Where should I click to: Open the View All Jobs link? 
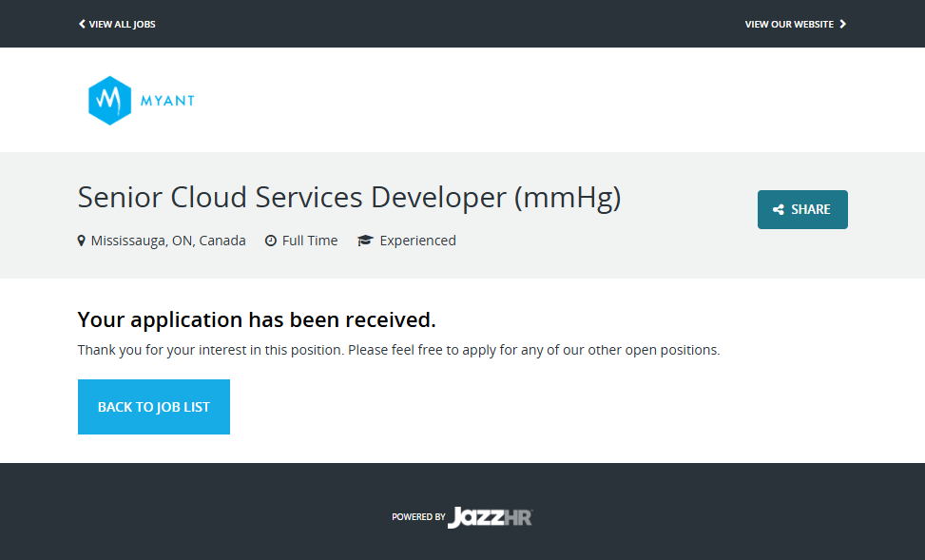(x=122, y=24)
